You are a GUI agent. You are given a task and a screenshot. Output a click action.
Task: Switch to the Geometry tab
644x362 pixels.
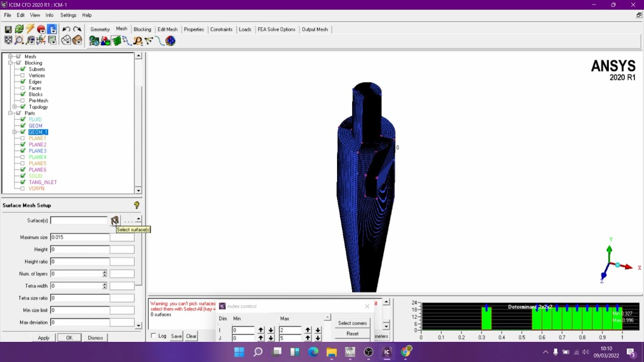point(100,29)
